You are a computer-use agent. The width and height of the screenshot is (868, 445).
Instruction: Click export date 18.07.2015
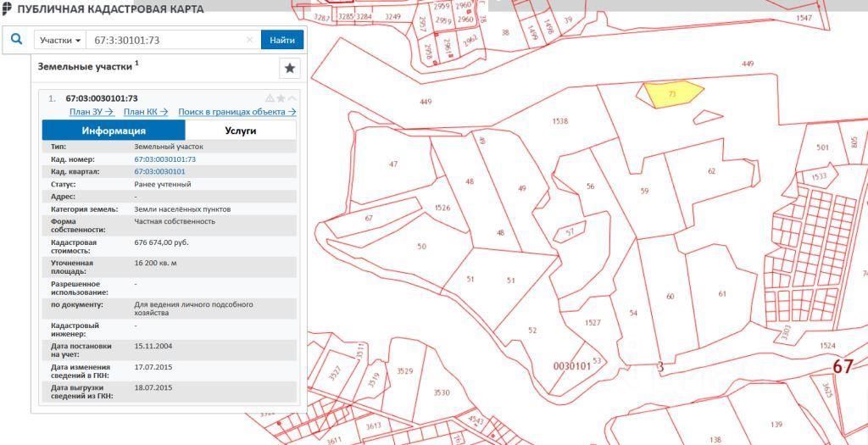point(153,387)
